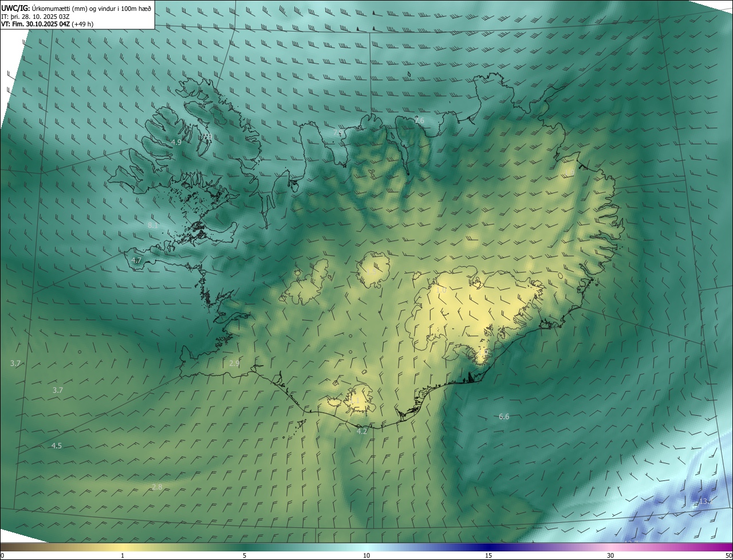The height and width of the screenshot is (560, 733).
Task: Pick the dark navy section of the color scale
Action: [x=488, y=547]
